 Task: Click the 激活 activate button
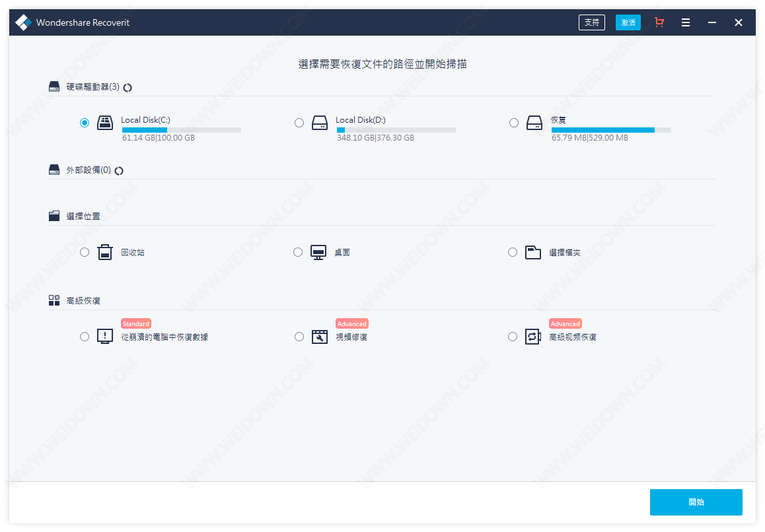coord(628,22)
